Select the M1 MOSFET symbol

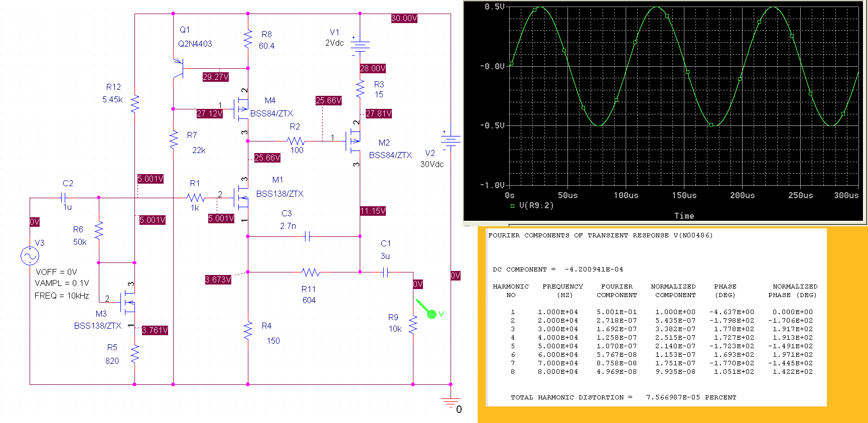(241, 198)
